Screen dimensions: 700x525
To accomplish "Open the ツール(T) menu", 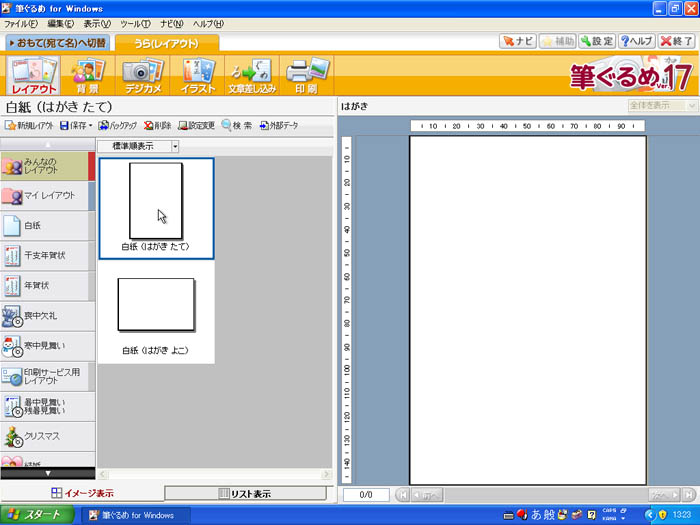I will (135, 23).
